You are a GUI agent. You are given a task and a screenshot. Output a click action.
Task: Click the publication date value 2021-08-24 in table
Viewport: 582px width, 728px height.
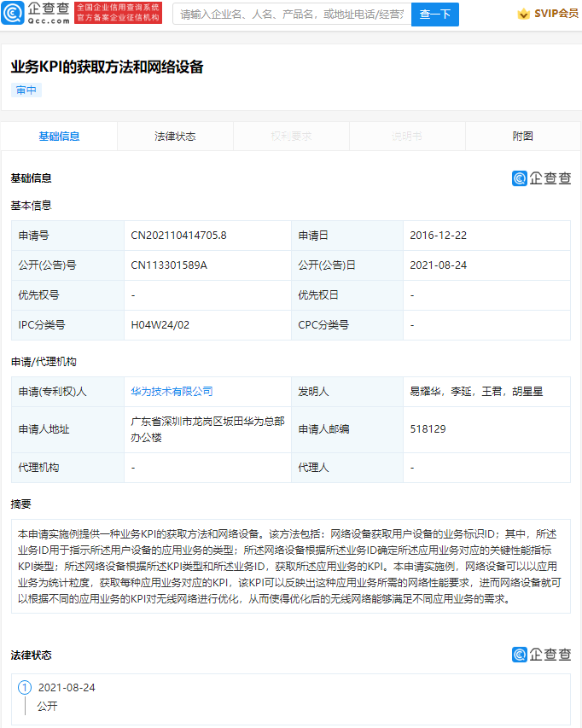[438, 265]
